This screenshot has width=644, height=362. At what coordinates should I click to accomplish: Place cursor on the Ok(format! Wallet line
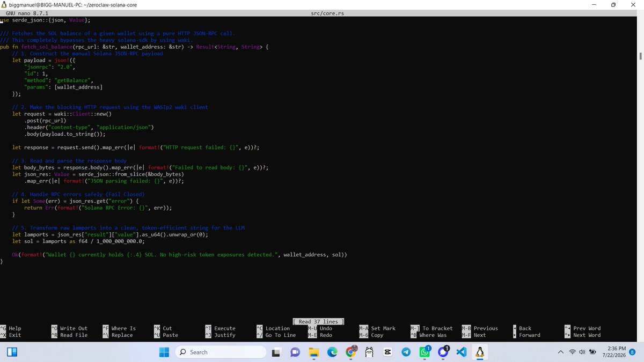pos(179,255)
